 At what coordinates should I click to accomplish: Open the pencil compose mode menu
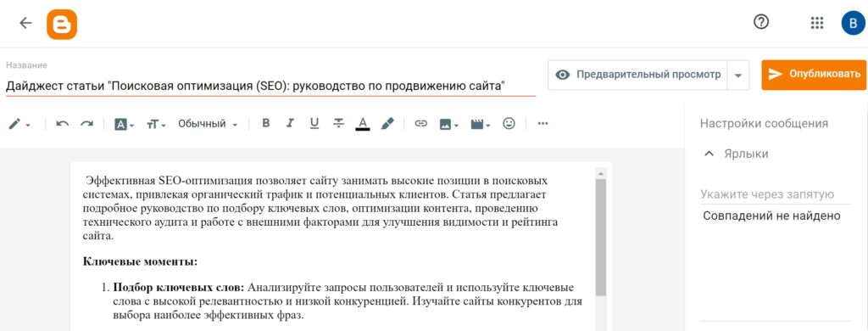tap(19, 124)
